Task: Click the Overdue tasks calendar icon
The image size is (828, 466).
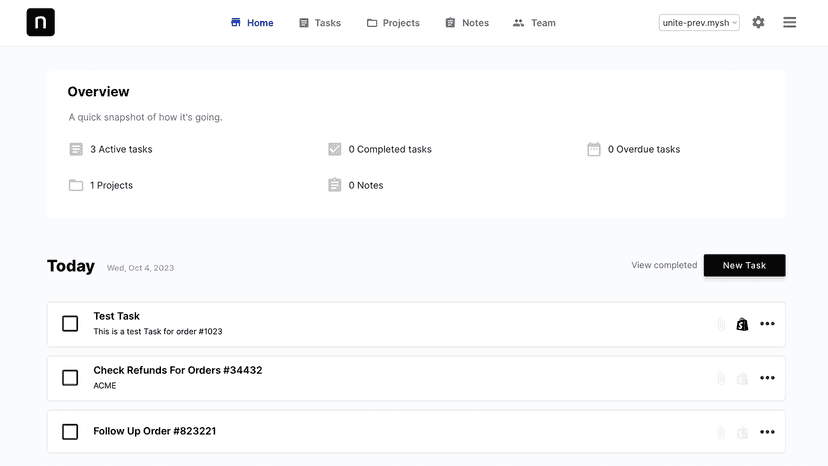Action: coord(594,149)
